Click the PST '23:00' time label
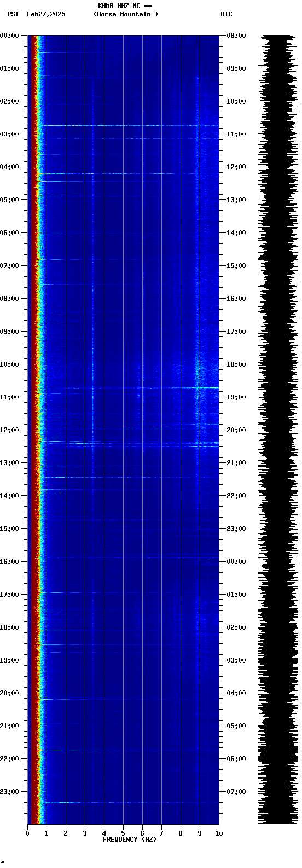 click(9, 792)
